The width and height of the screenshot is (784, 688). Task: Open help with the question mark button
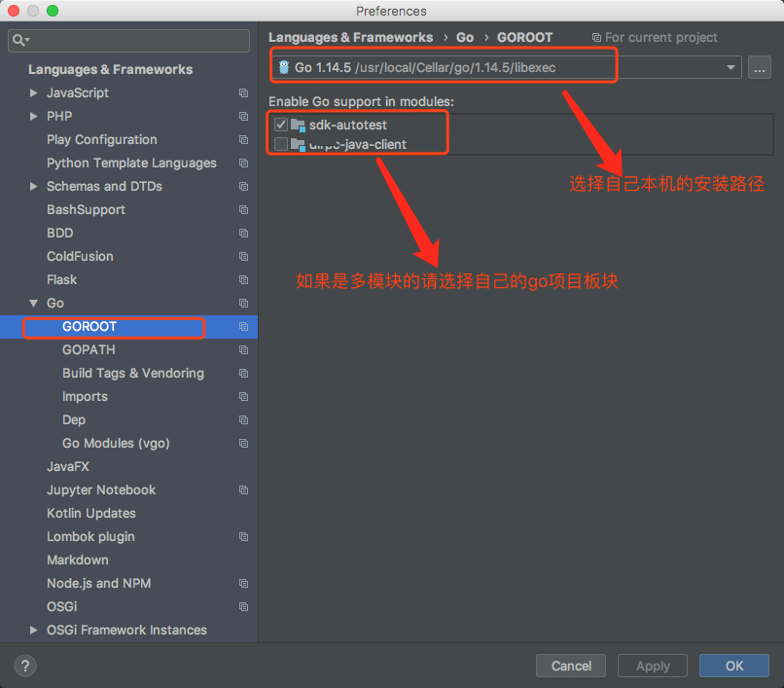(x=25, y=666)
